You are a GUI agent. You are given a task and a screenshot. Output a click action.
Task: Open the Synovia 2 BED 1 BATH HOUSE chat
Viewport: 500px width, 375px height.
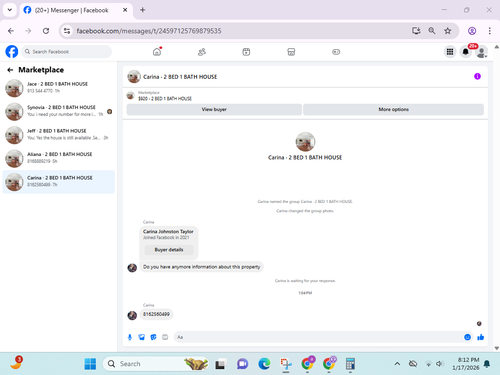coord(59,111)
